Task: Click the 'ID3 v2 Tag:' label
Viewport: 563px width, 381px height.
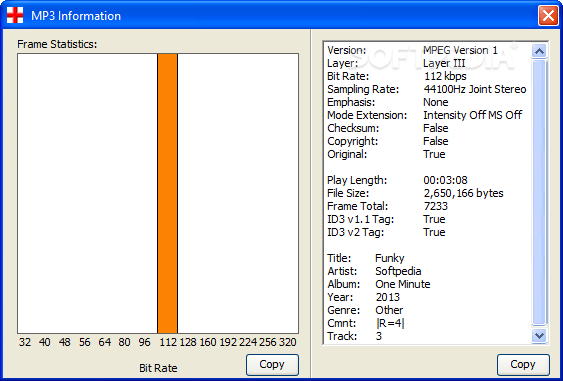Action: click(x=356, y=232)
